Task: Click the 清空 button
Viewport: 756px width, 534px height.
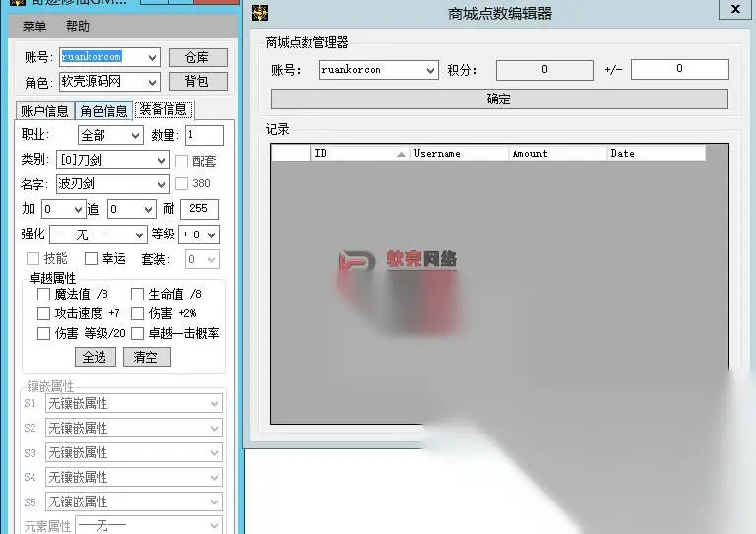Action: click(147, 357)
